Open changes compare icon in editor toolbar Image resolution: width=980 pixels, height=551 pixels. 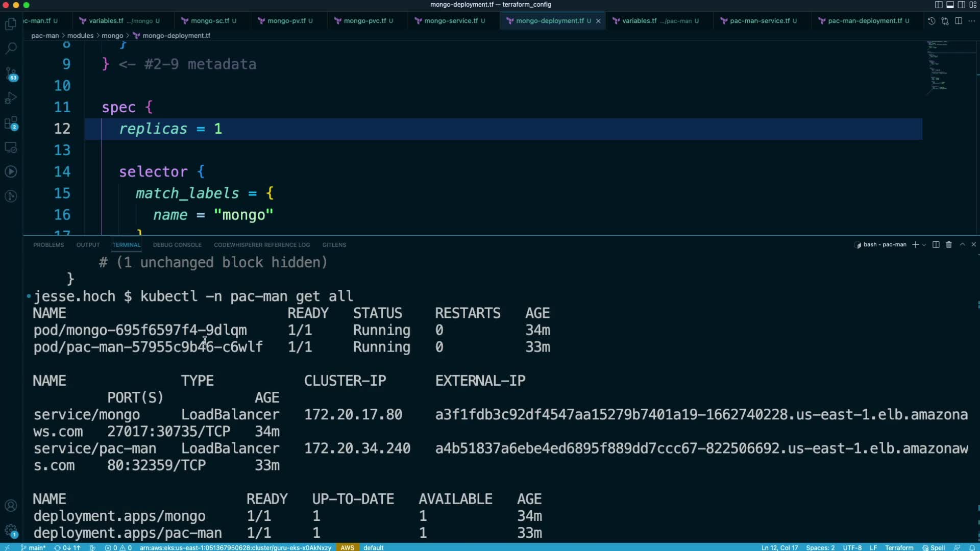(x=945, y=21)
